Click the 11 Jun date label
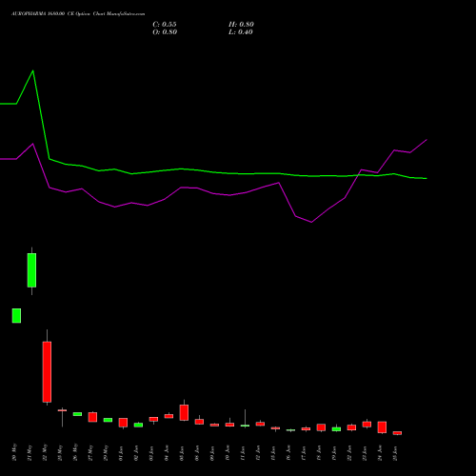Screen dimensions: 476x476 coord(243,453)
